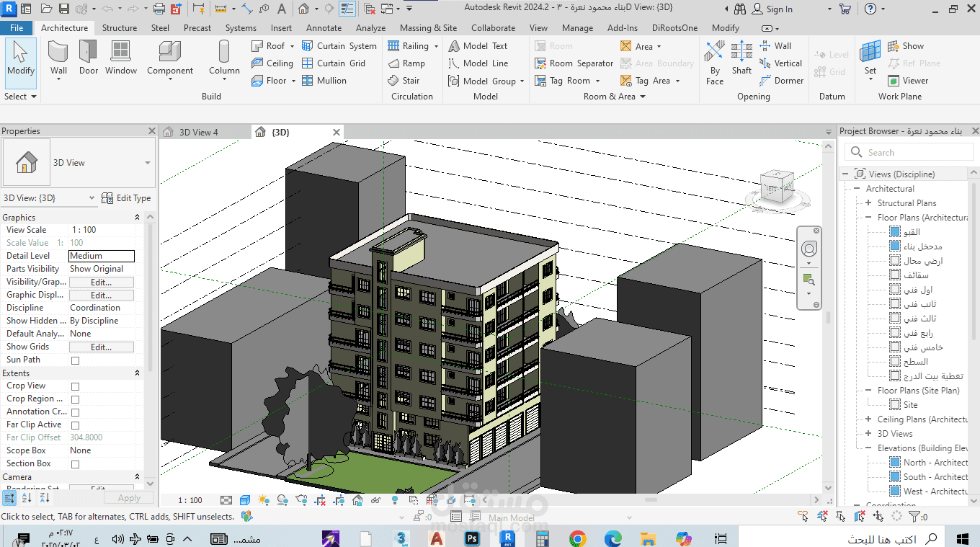The width and height of the screenshot is (980, 547).
Task: Open the Visual Style cube menu
Action: [x=245, y=500]
